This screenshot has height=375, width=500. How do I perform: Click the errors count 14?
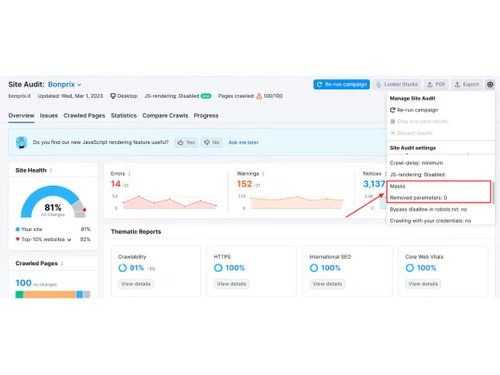[x=116, y=184]
